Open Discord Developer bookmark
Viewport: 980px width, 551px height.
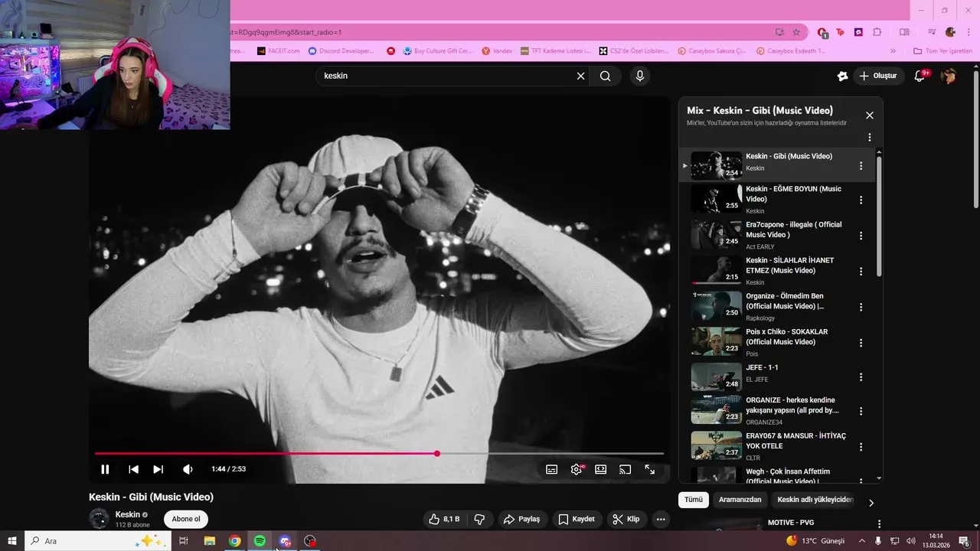click(341, 51)
